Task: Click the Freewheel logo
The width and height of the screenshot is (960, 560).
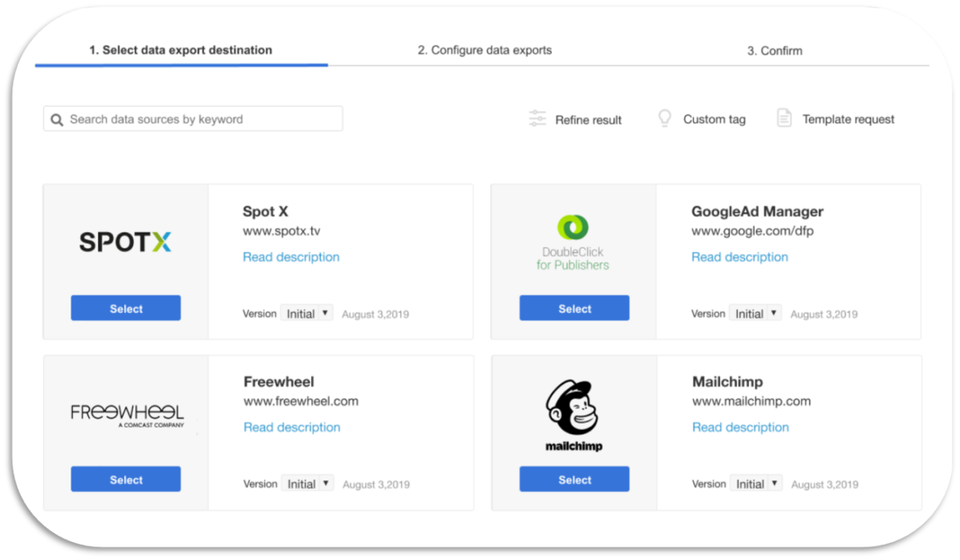Action: (x=125, y=412)
